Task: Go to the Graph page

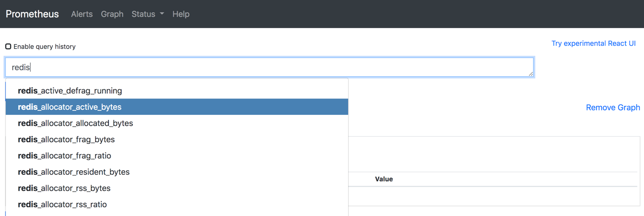Action: (112, 14)
